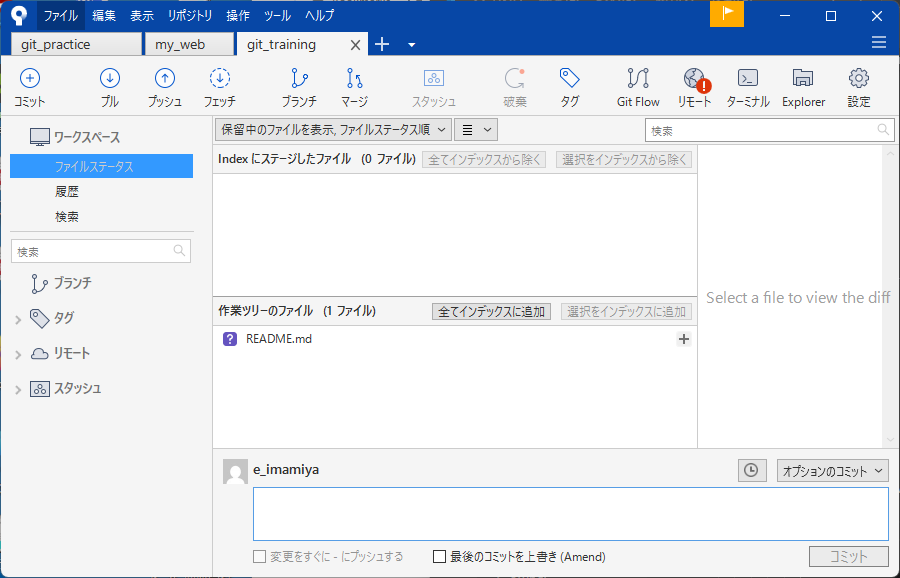Screen dimensions: 900x578
Task: Switch to the git_practice tab
Action: coord(77,45)
